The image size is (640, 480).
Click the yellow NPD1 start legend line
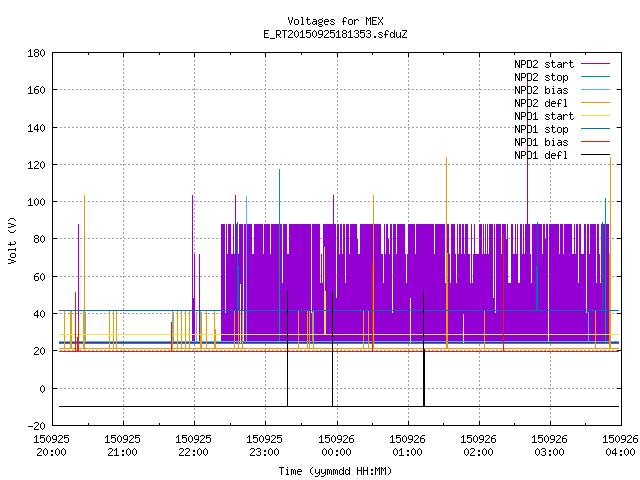coord(595,116)
